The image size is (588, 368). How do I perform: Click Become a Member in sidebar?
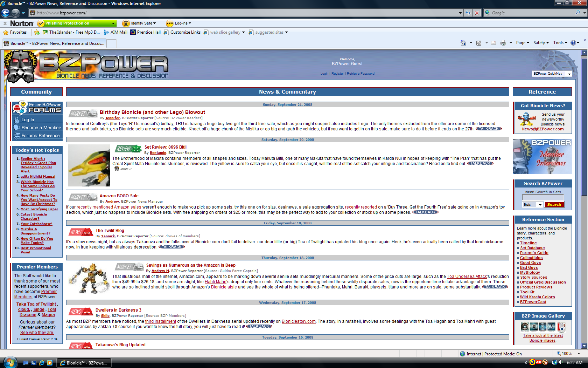coord(37,128)
